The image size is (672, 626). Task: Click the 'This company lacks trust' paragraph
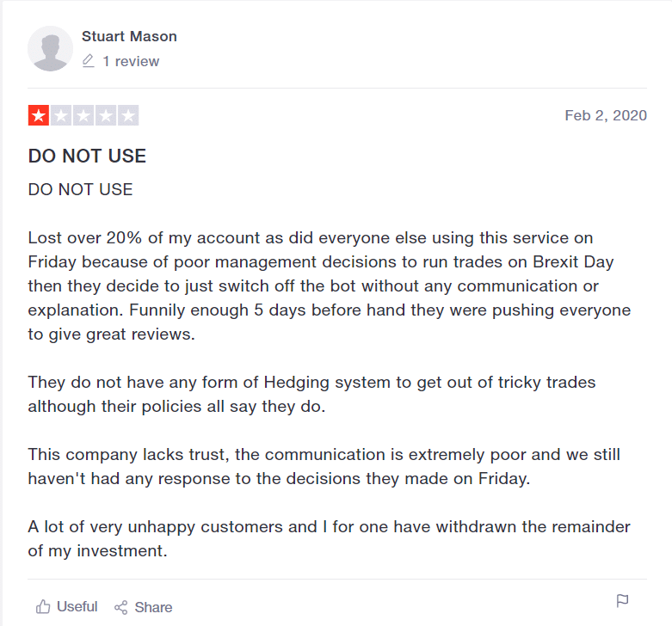coord(324,466)
